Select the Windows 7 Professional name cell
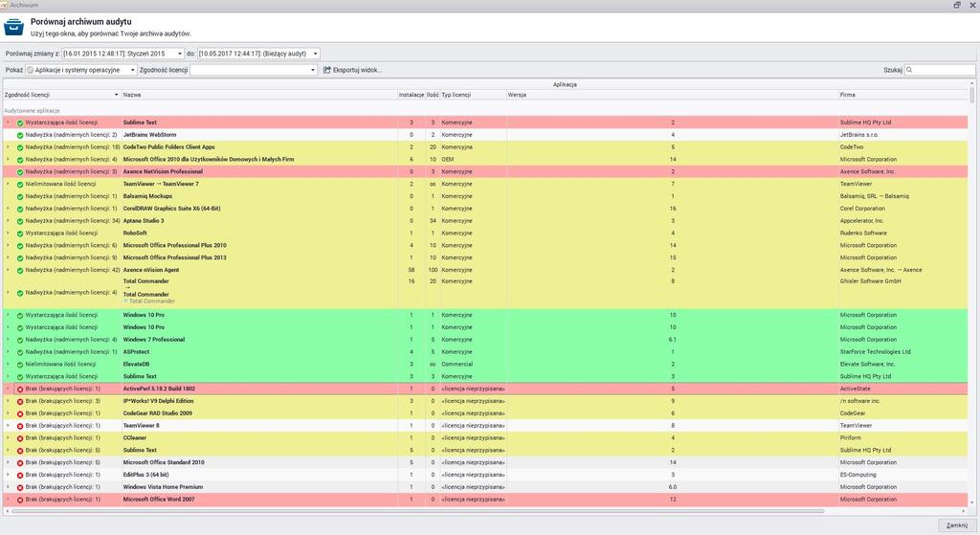The image size is (980, 535). tap(259, 340)
